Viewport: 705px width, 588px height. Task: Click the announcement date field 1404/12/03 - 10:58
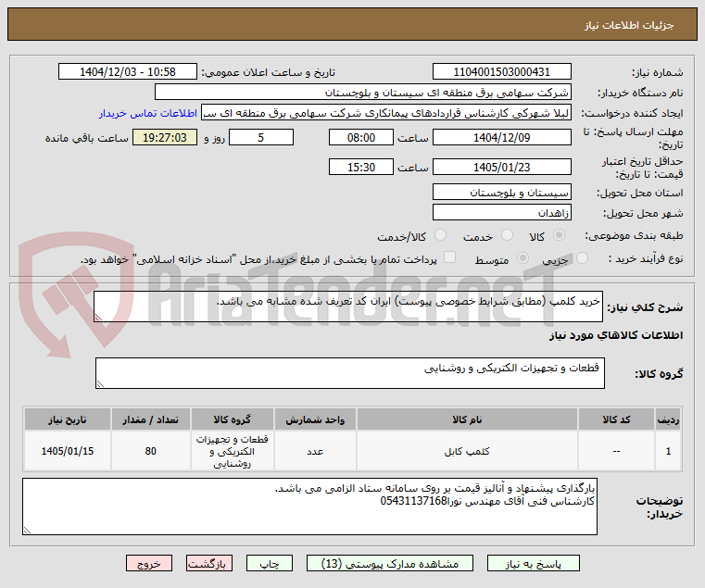tap(128, 72)
